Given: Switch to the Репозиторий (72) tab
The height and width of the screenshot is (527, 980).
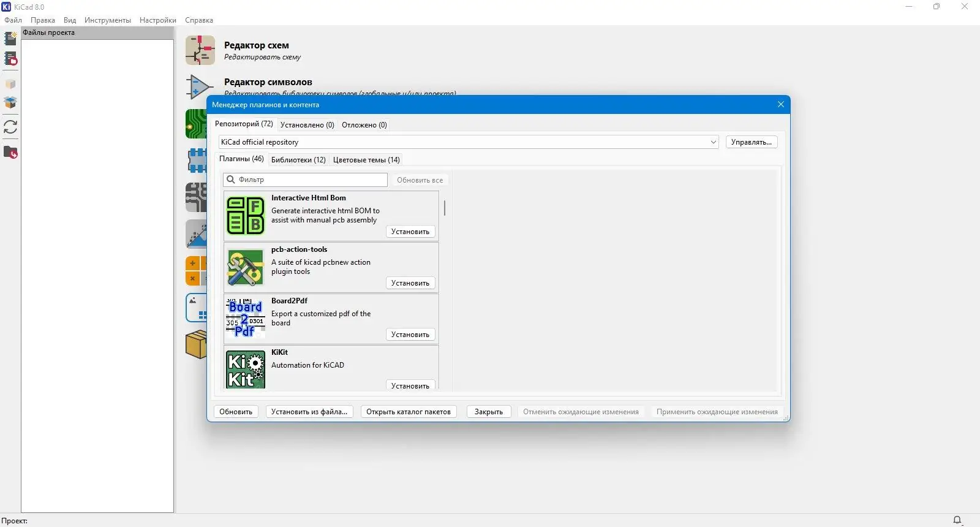Looking at the screenshot, I should 244,124.
